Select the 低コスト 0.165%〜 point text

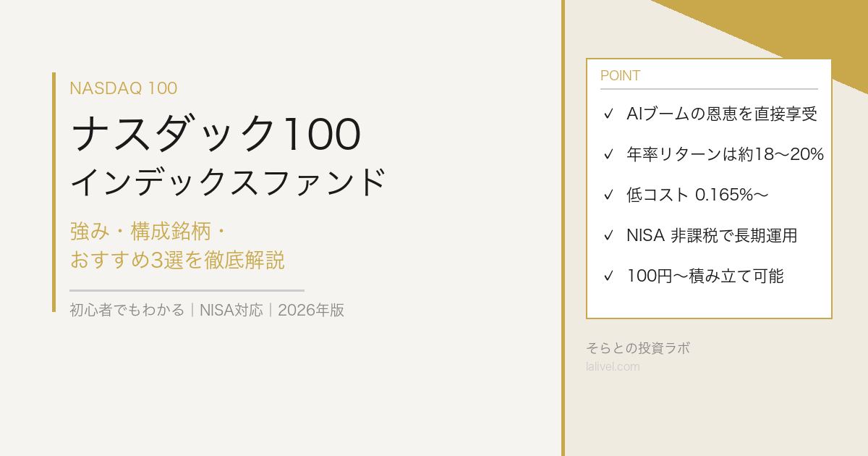[697, 195]
